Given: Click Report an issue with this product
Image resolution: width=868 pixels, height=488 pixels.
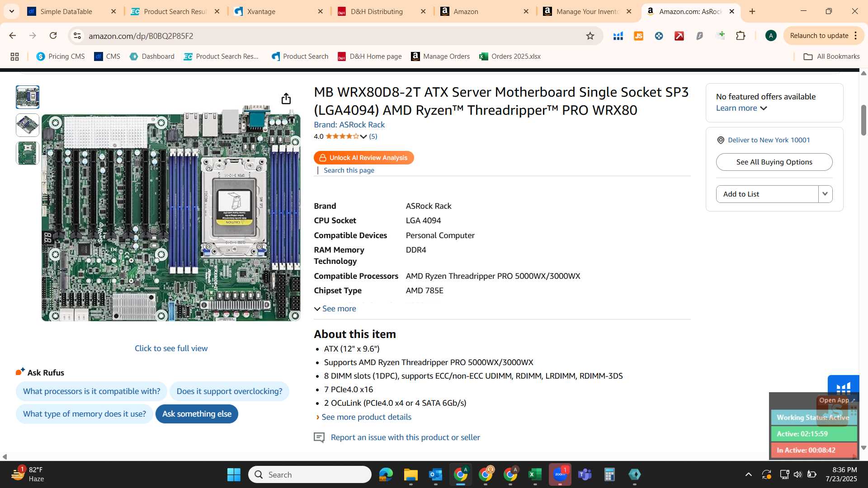Looking at the screenshot, I should [x=405, y=437].
